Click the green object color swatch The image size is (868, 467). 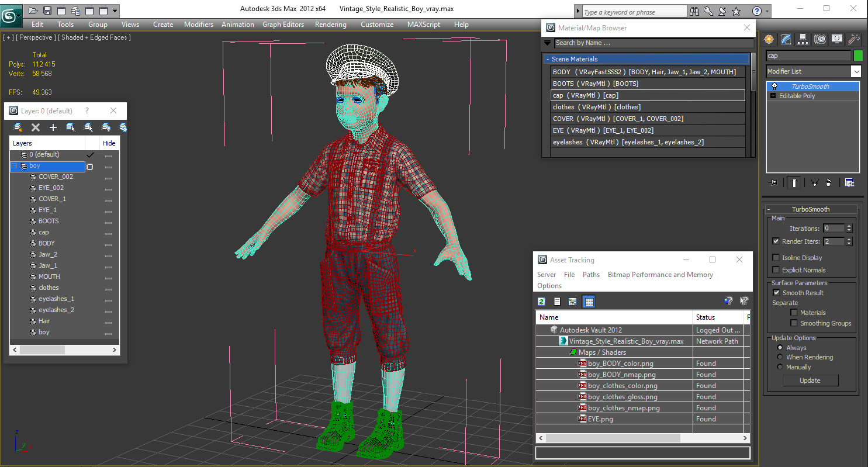(x=858, y=56)
